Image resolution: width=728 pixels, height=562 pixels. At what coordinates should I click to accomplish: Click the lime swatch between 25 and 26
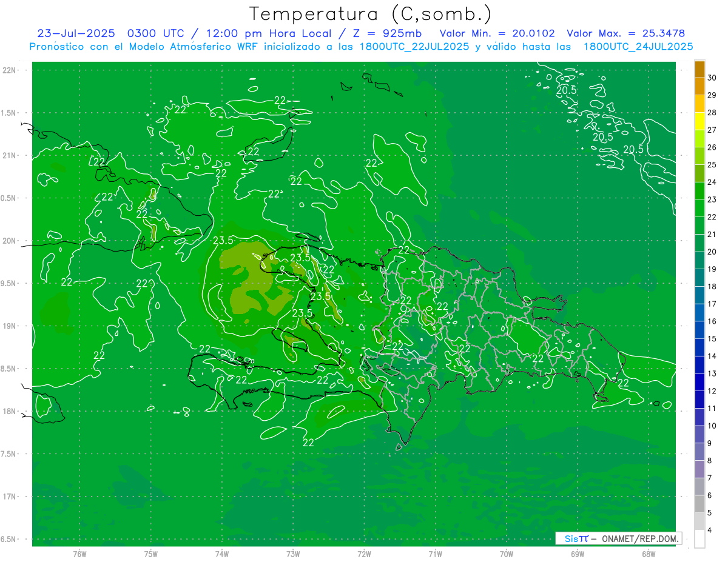click(699, 156)
